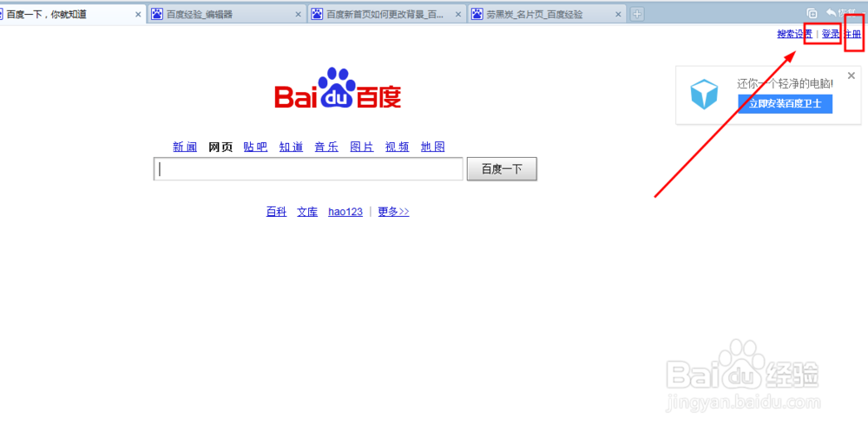Open the 图片 link
868x432 pixels.
[x=362, y=147]
